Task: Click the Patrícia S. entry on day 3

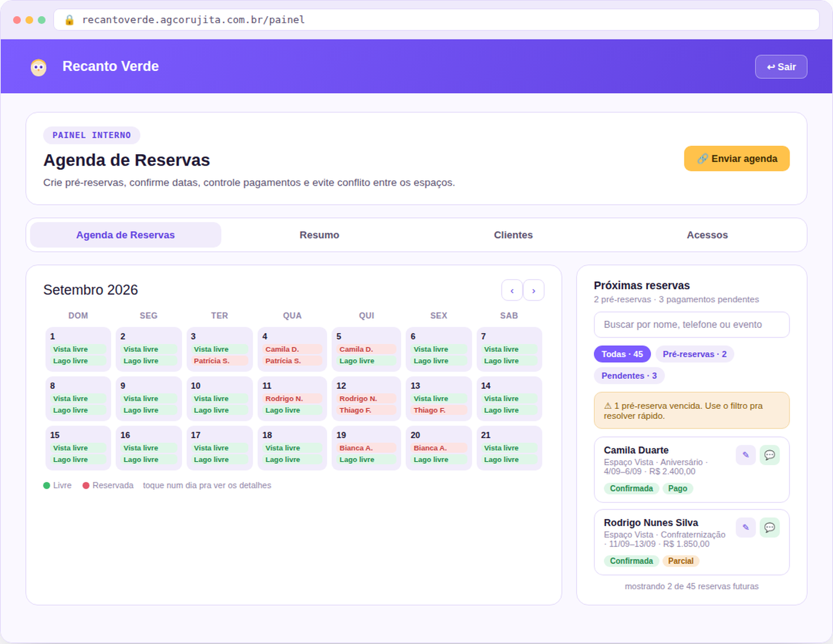Action: coord(220,361)
